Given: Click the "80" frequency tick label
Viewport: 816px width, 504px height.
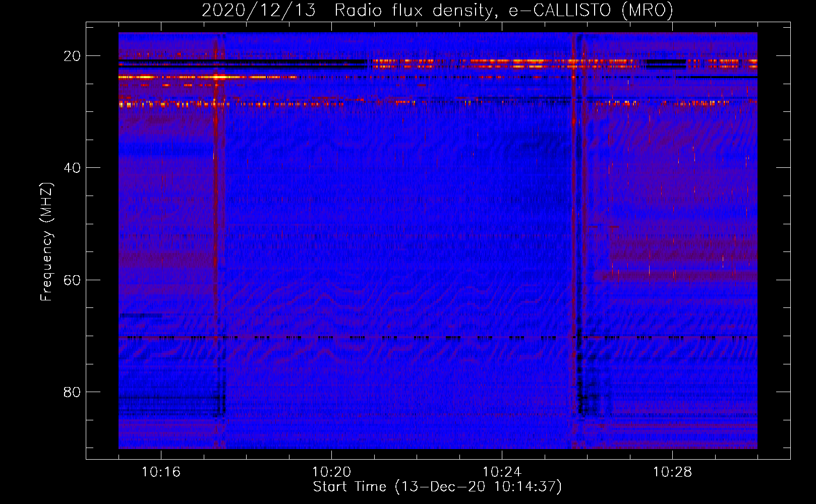Looking at the screenshot, I should (73, 392).
